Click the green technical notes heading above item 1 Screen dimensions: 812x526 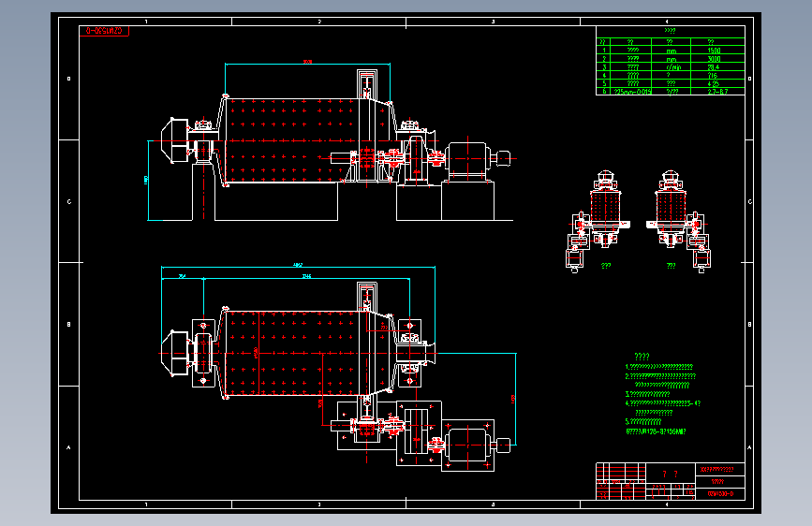642,357
